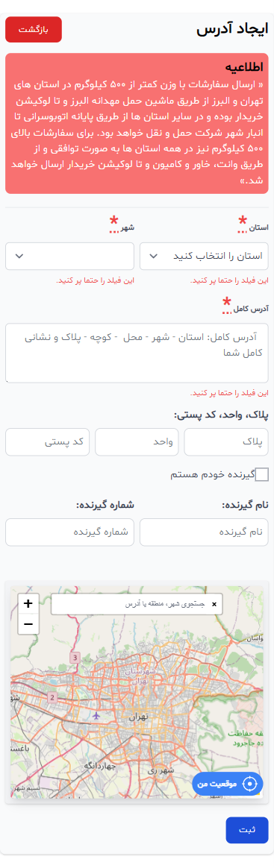
Task: Open the شهر city dropdown
Action: pos(70,256)
